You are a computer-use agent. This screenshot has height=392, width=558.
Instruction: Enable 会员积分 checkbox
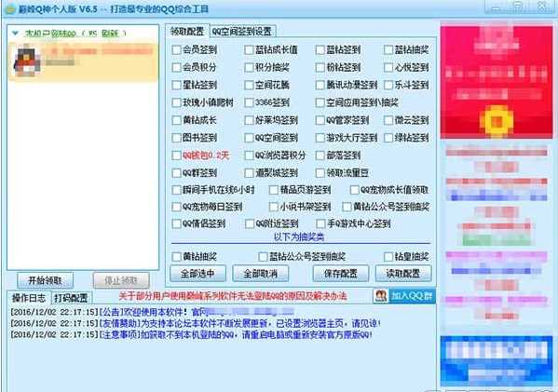tap(176, 67)
